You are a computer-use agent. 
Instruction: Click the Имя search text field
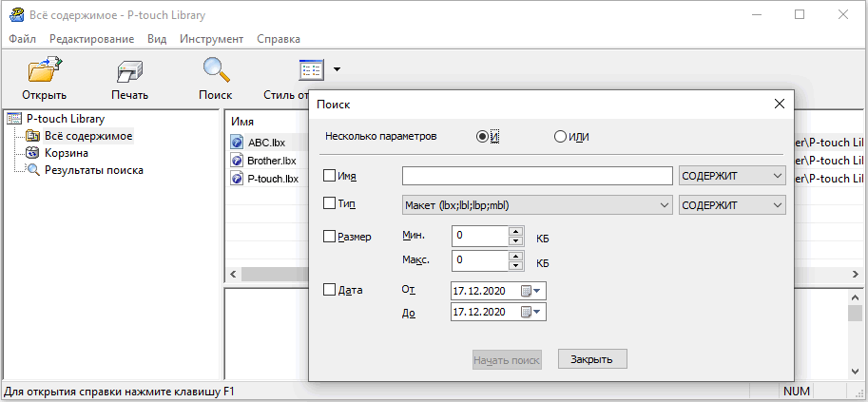click(537, 176)
